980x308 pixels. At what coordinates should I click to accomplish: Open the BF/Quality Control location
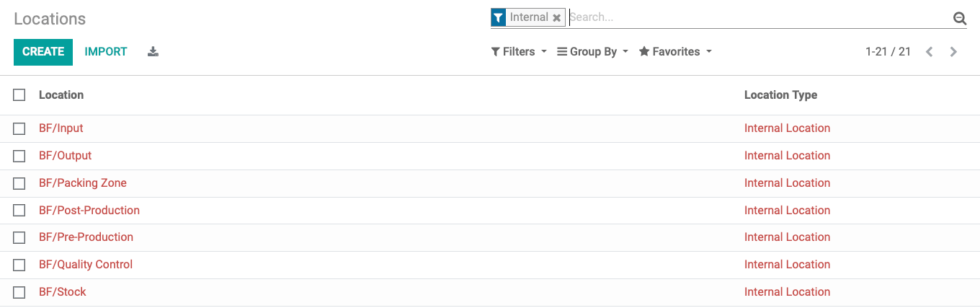coord(86,265)
